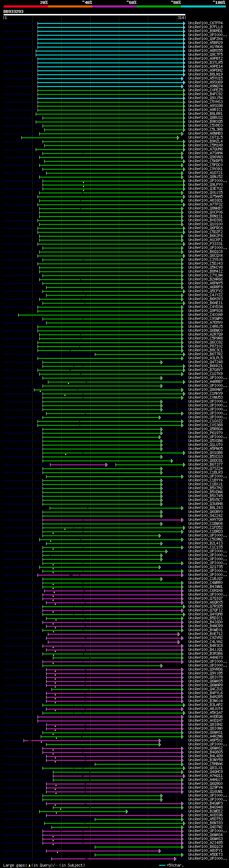Click the orange ~40% identity legend segment

pyautogui.click(x=70, y=6)
